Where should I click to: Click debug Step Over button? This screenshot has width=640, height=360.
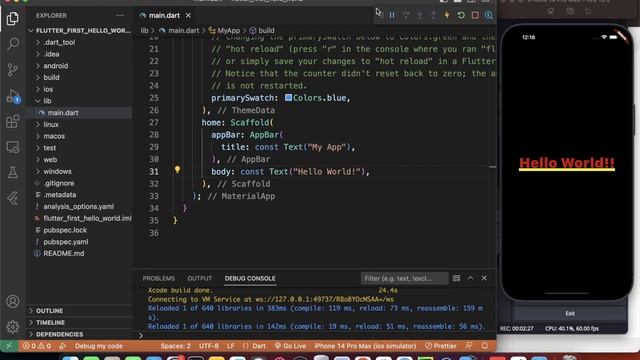tap(406, 15)
